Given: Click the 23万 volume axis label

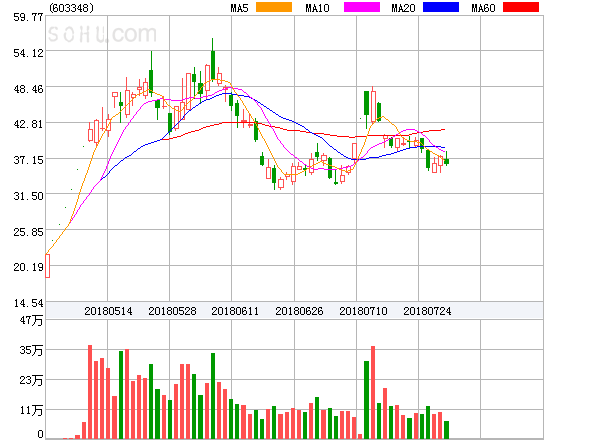Looking at the screenshot, I should 31,380.
